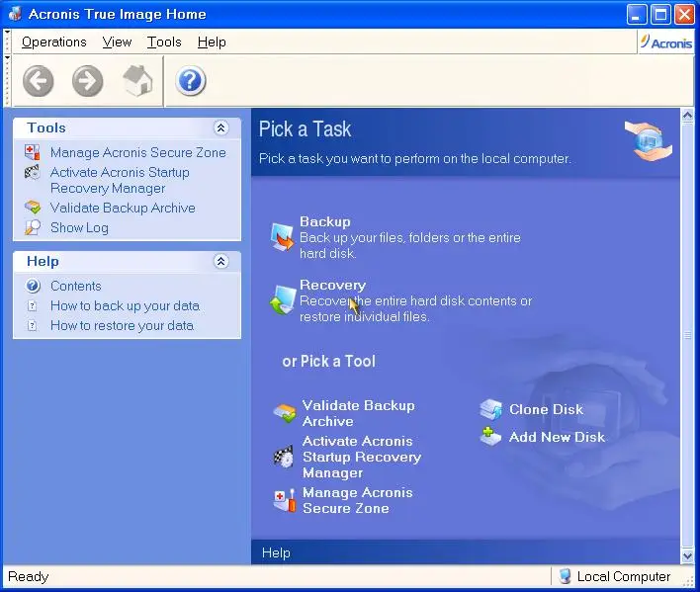This screenshot has width=700, height=592.
Task: Click the Recovery task heading
Action: point(332,285)
